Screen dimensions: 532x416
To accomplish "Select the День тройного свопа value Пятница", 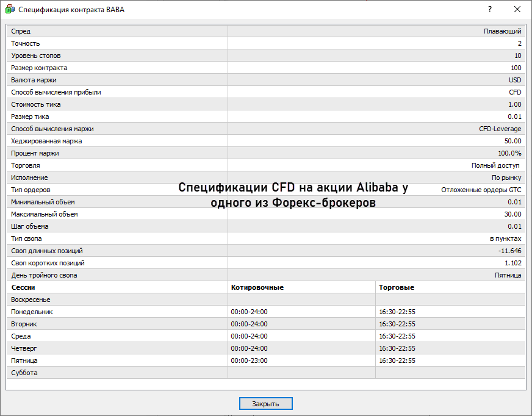I will pyautogui.click(x=508, y=275).
